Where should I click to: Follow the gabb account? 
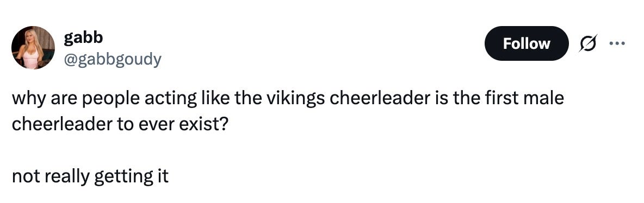click(526, 43)
